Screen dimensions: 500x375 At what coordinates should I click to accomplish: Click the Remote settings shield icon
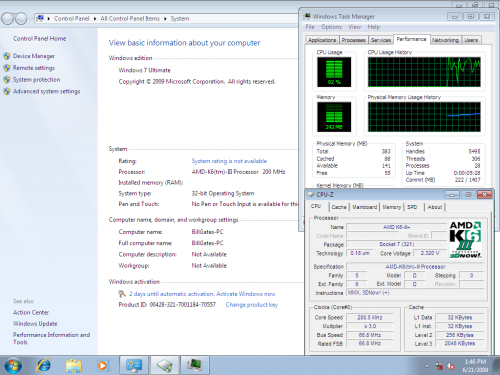coord(7,68)
